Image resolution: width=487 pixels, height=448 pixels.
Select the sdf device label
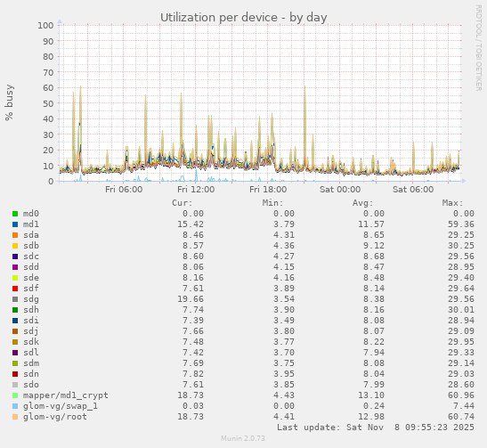click(x=31, y=289)
